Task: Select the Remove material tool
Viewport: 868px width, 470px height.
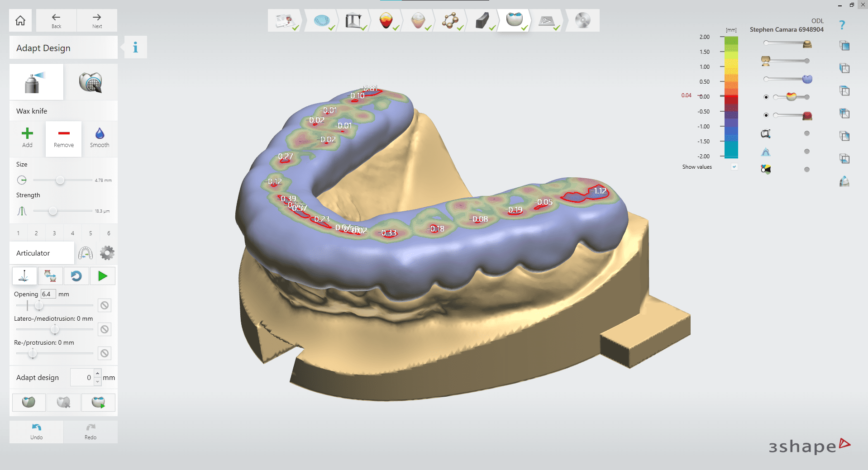Action: pos(63,137)
